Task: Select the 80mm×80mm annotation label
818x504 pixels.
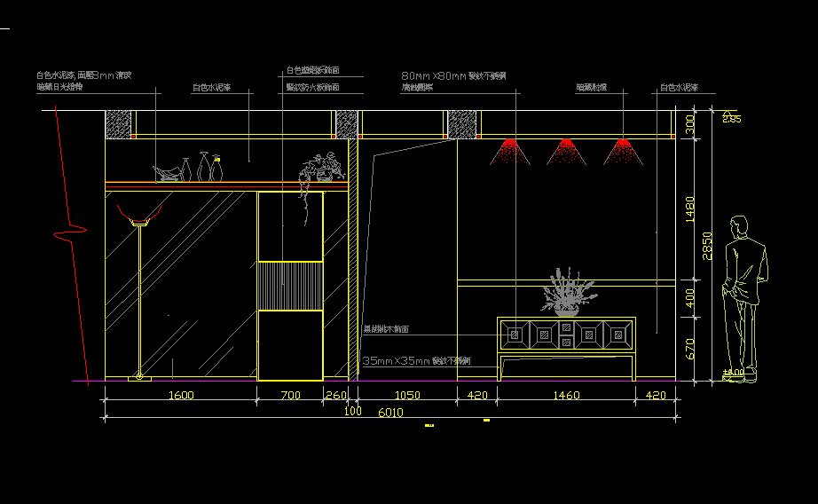Action: coord(452,76)
